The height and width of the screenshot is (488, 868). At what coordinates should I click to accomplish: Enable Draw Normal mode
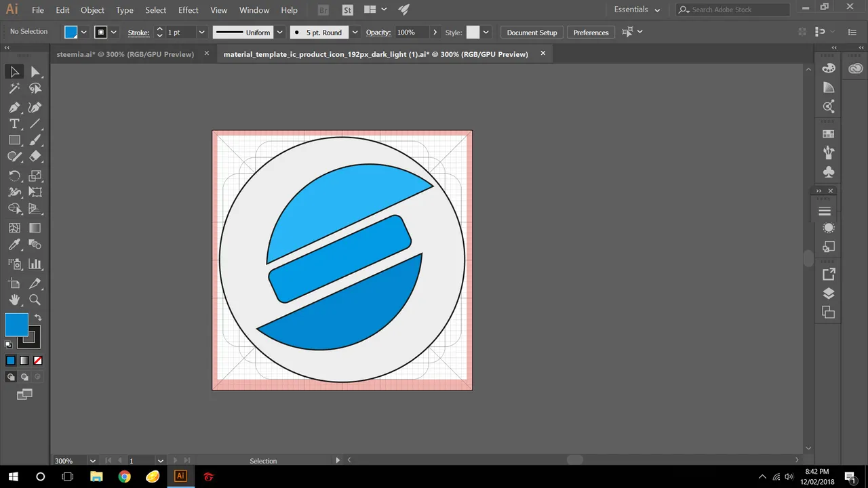(x=11, y=377)
